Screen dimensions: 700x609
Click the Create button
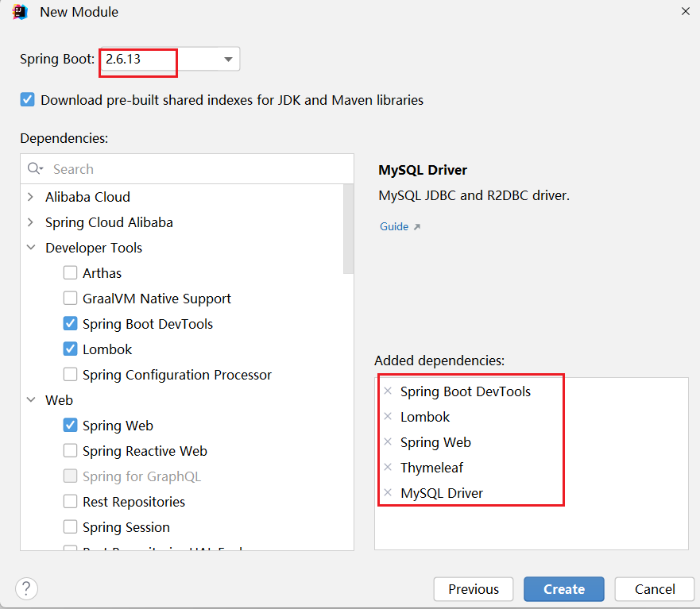pyautogui.click(x=564, y=589)
